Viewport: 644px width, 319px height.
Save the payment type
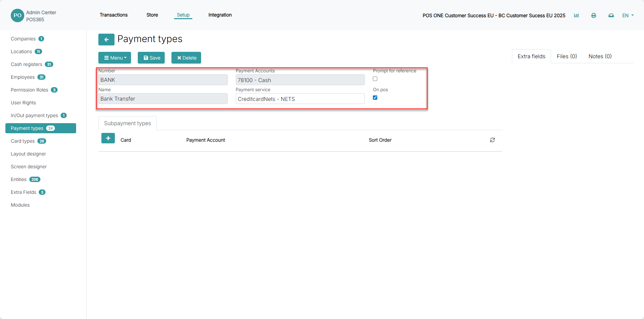coord(151,58)
